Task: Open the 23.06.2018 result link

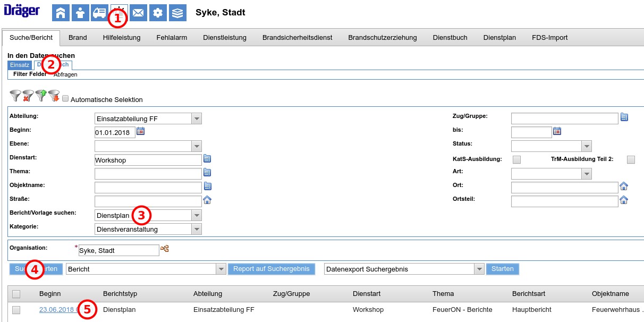Action: pos(57,310)
